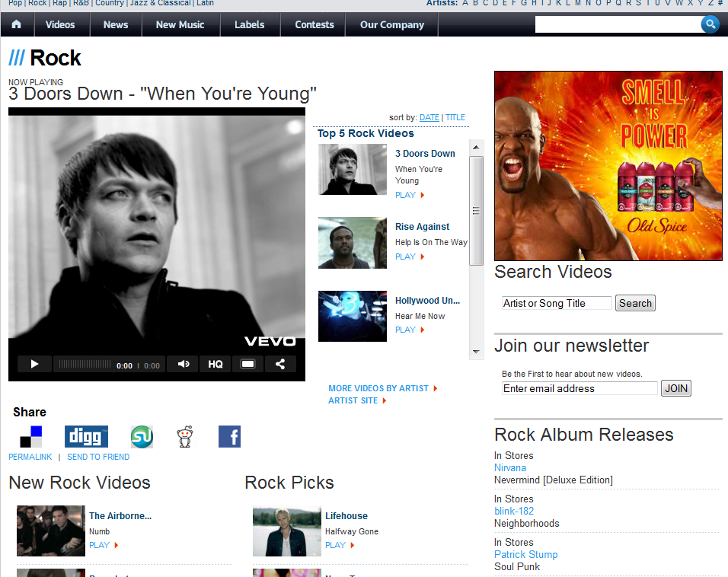This screenshot has height=577, width=728.
Task: Open the Patrick Stump album link
Action: pos(525,554)
